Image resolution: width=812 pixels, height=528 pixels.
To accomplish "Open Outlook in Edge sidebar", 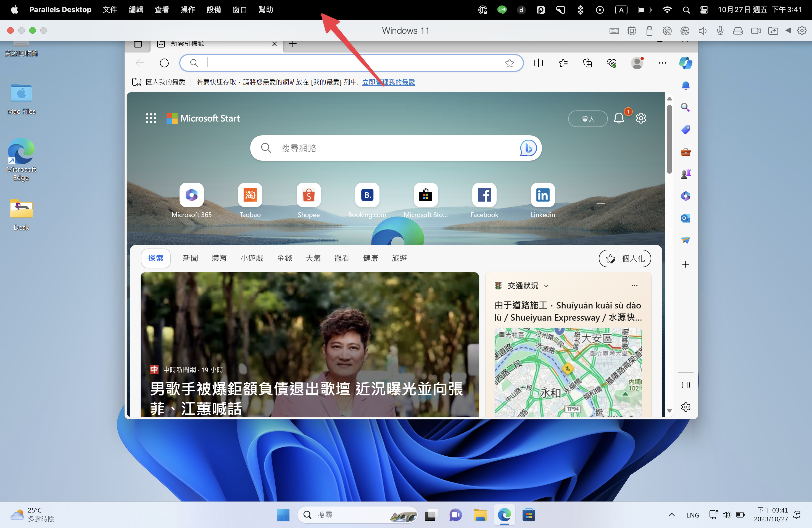I will tap(686, 218).
